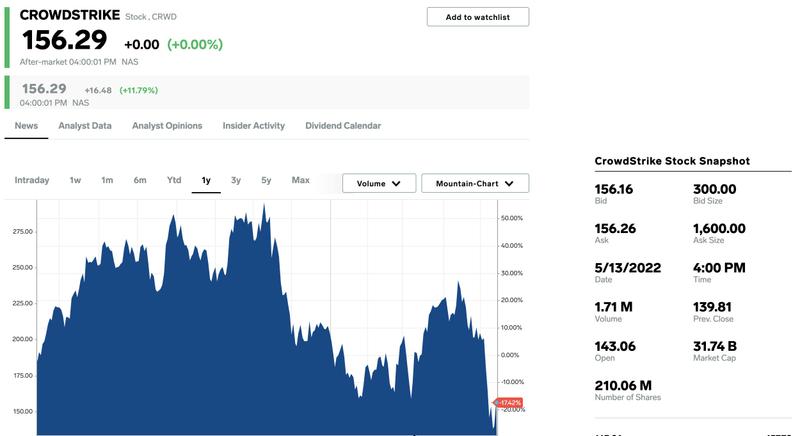Click the 210.06 M Number of Shares value

[x=623, y=386]
